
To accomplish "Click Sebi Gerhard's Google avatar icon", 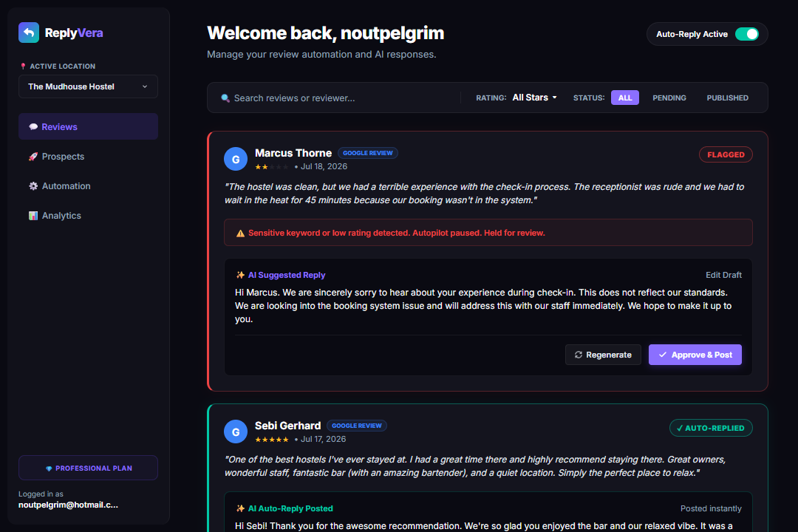I will (x=236, y=432).
